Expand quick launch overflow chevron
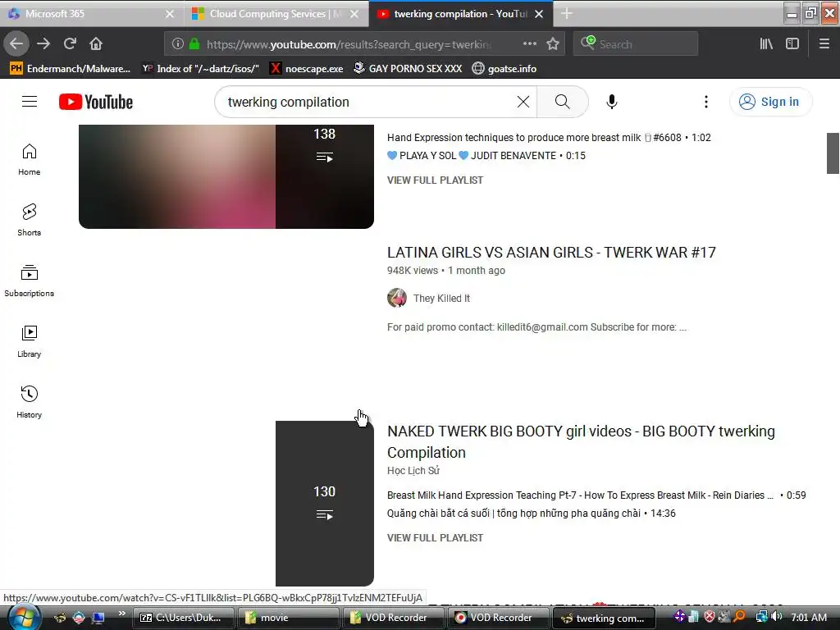 pyautogui.click(x=121, y=614)
